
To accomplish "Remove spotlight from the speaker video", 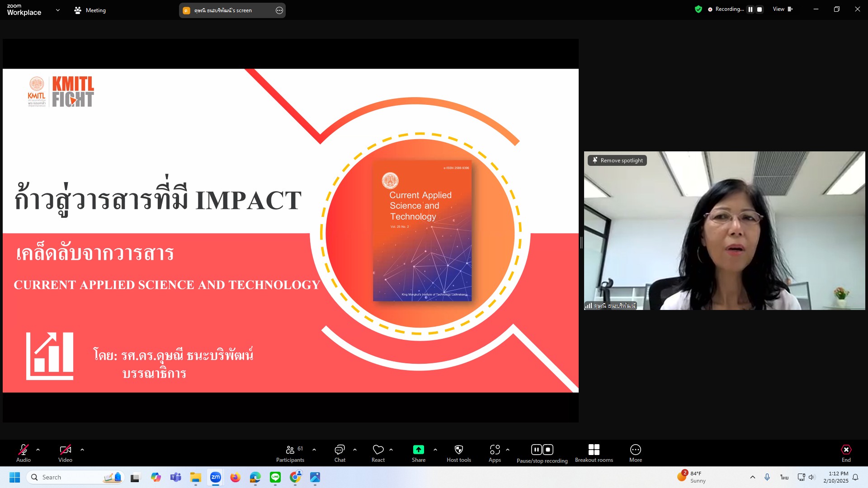I will click(x=617, y=160).
